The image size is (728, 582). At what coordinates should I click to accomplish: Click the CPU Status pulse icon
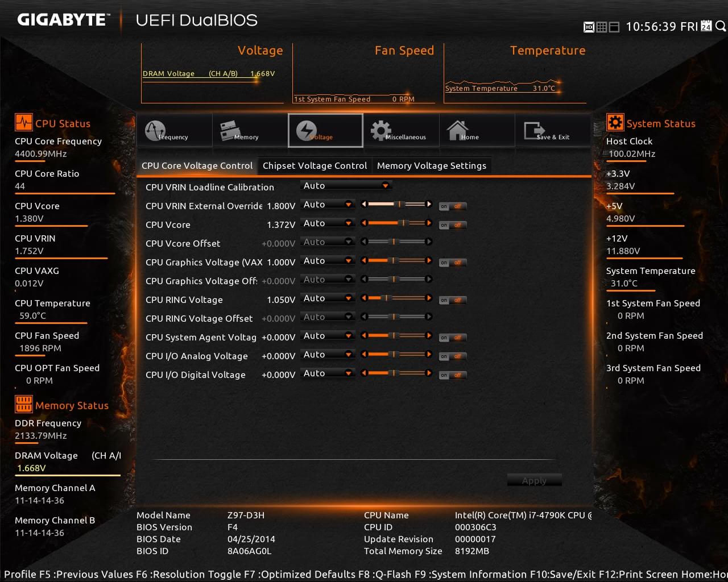point(23,123)
